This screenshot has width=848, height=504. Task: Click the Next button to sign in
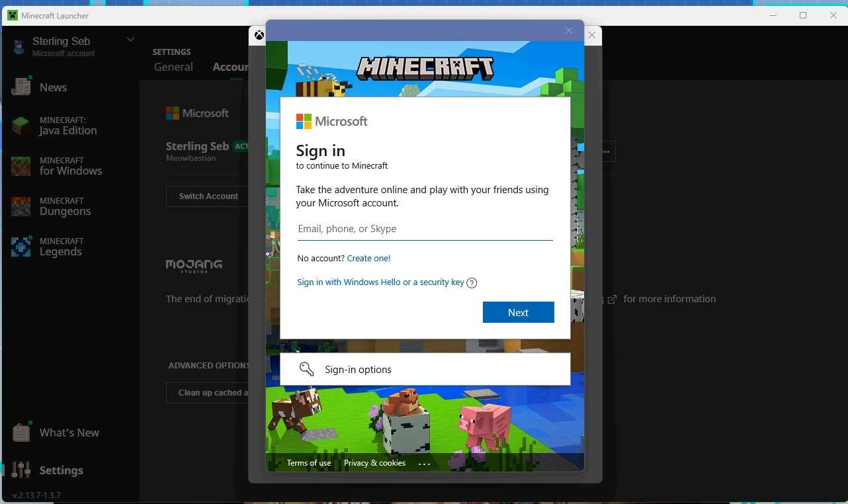518,312
